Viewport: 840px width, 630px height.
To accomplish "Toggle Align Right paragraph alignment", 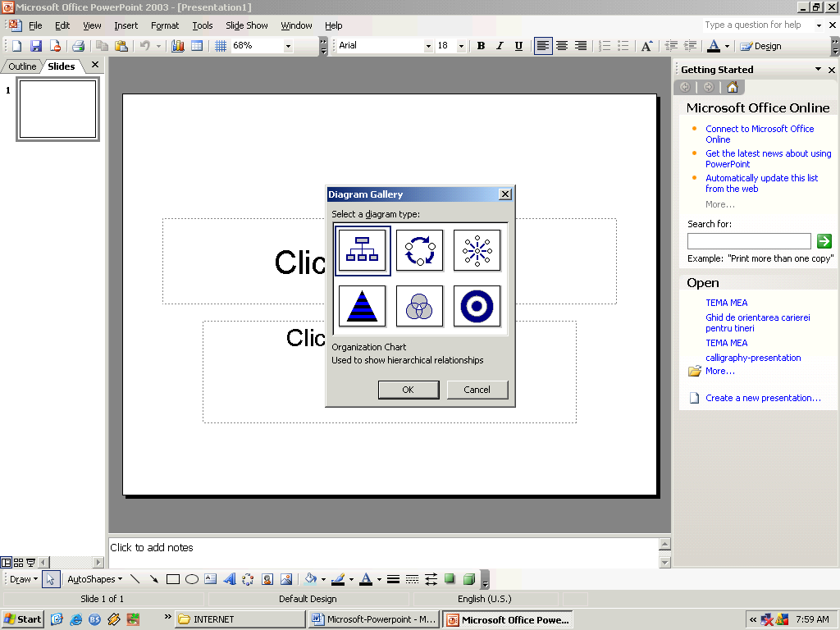I will 580,46.
